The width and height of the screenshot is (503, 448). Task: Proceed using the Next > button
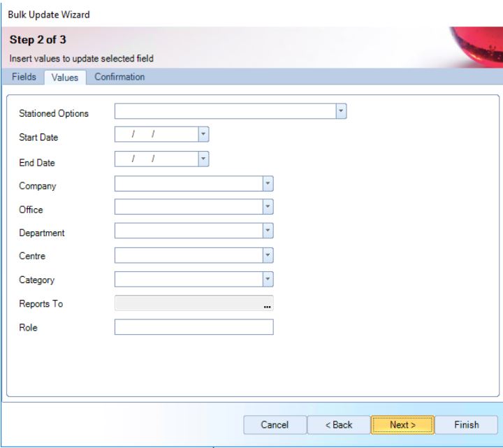click(x=402, y=425)
